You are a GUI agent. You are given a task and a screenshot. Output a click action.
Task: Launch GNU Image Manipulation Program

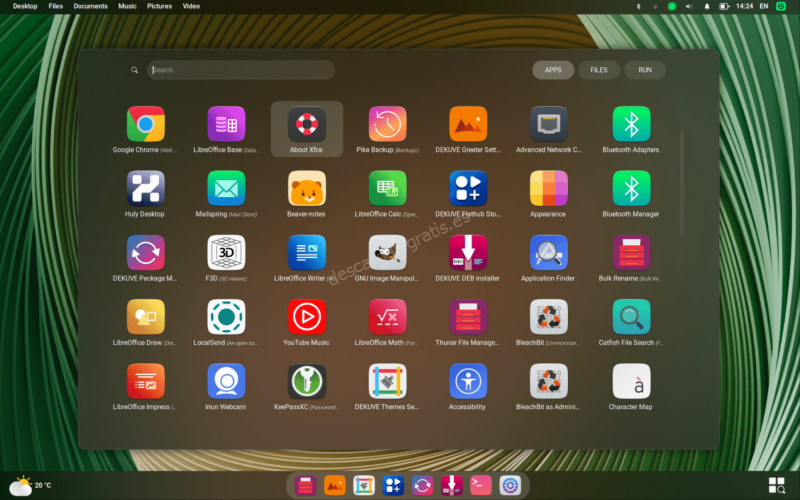point(387,253)
